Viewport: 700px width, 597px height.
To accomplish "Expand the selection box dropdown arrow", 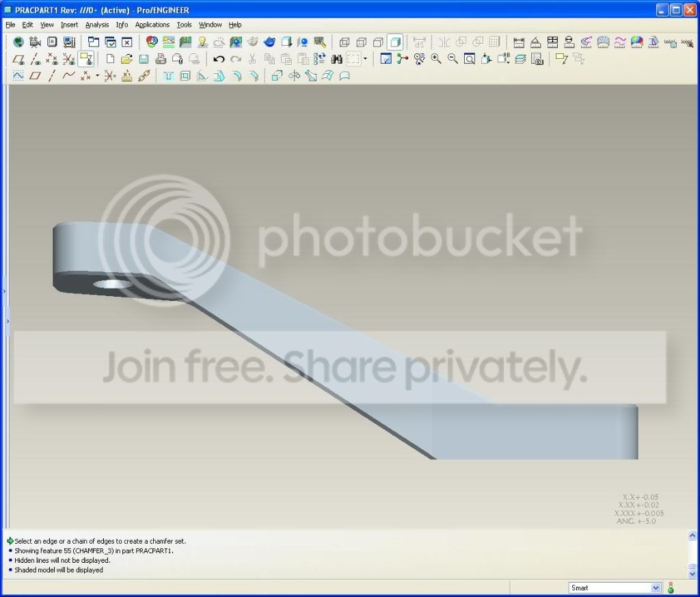I will pyautogui.click(x=365, y=59).
